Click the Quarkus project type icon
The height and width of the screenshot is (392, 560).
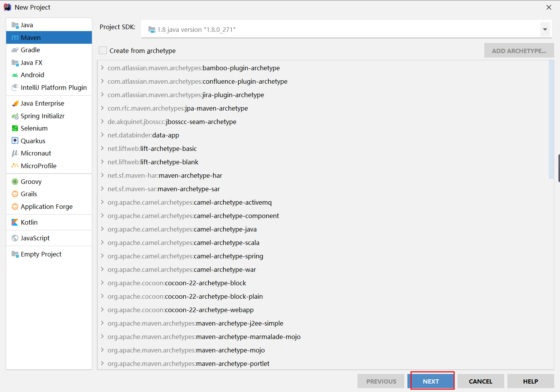pyautogui.click(x=15, y=141)
